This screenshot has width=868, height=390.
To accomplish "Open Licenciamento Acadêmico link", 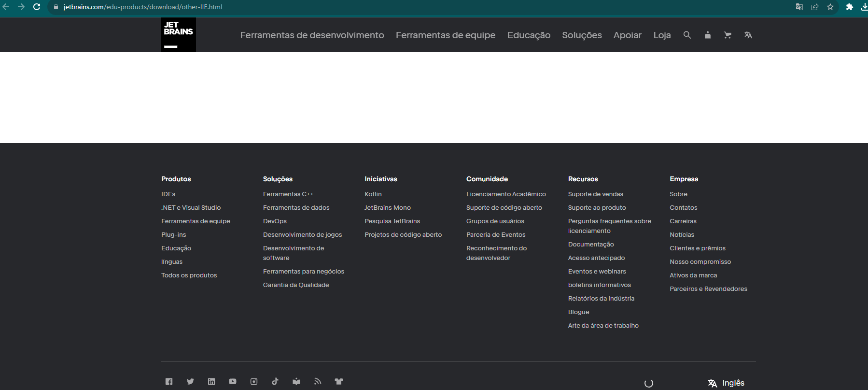I will [506, 194].
